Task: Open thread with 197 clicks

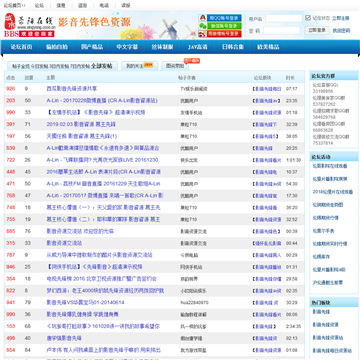Action: [x=82, y=136]
